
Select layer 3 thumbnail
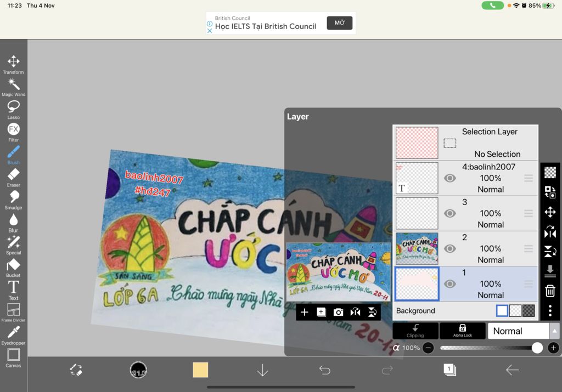tap(417, 213)
